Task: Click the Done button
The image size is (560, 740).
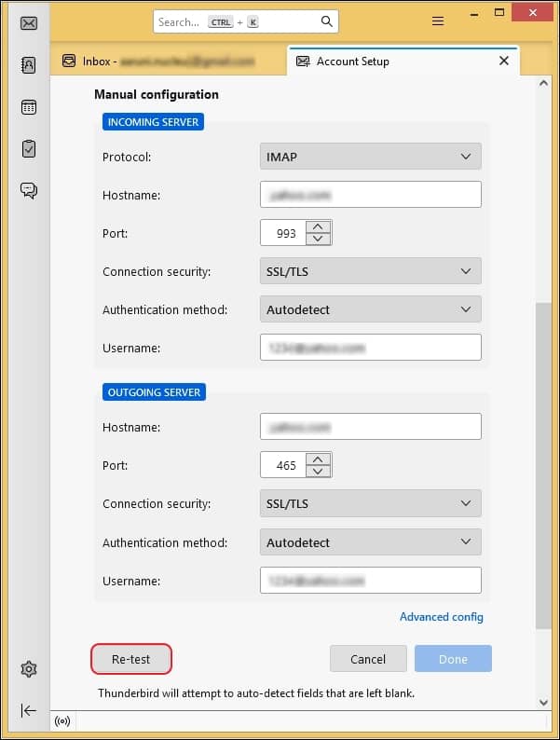Action: [x=453, y=659]
